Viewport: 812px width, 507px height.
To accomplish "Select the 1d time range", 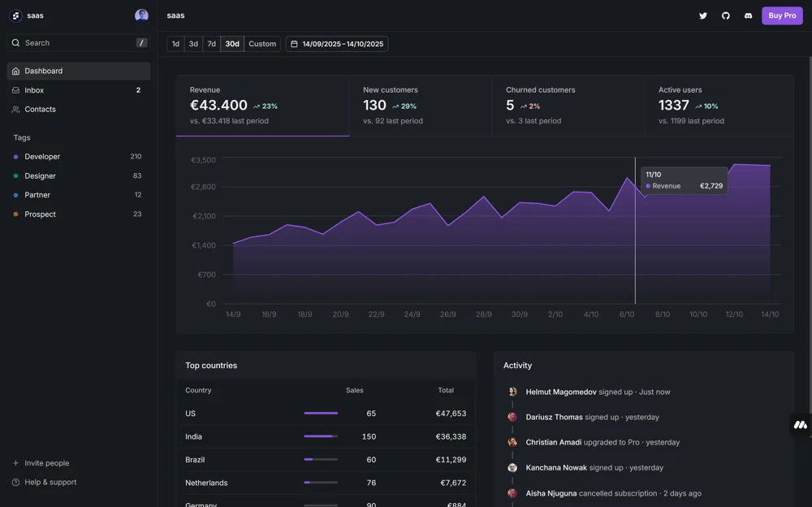I will click(175, 44).
